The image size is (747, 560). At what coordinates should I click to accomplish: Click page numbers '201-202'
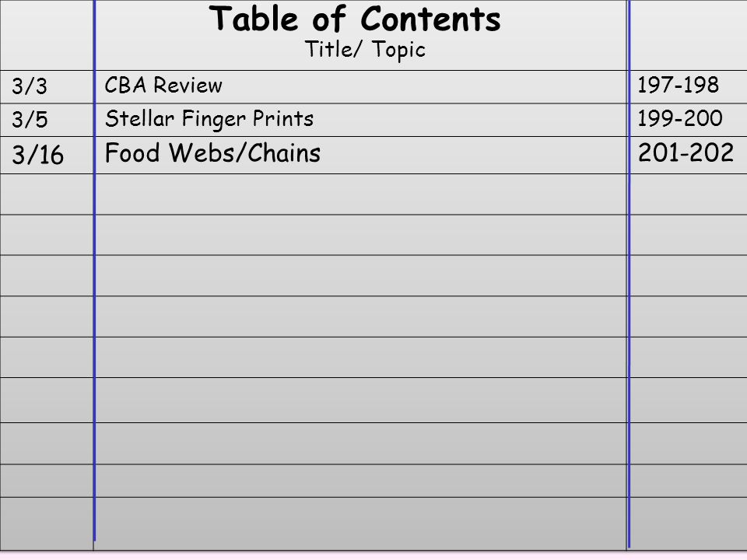[x=686, y=153]
